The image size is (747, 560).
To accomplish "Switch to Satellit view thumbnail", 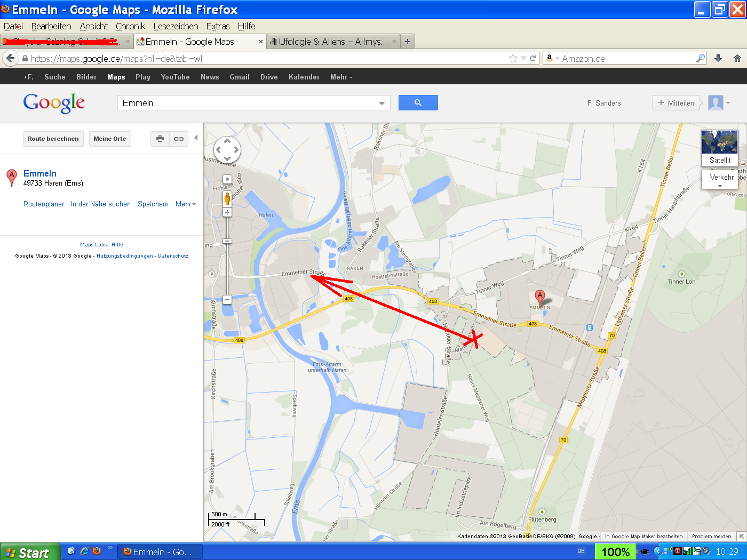I will (720, 148).
